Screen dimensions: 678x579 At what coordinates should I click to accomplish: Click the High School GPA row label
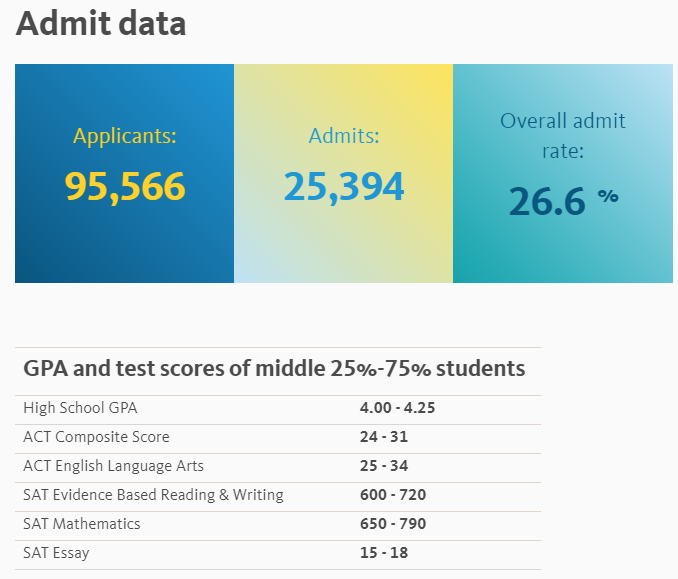80,408
